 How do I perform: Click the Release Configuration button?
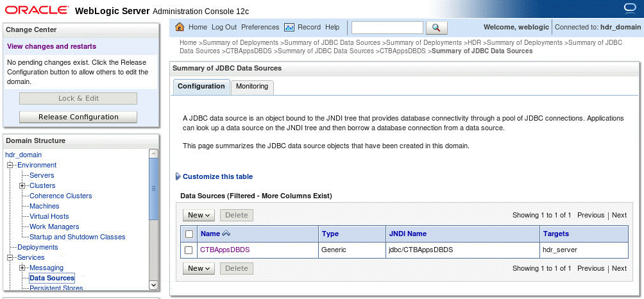(x=78, y=117)
